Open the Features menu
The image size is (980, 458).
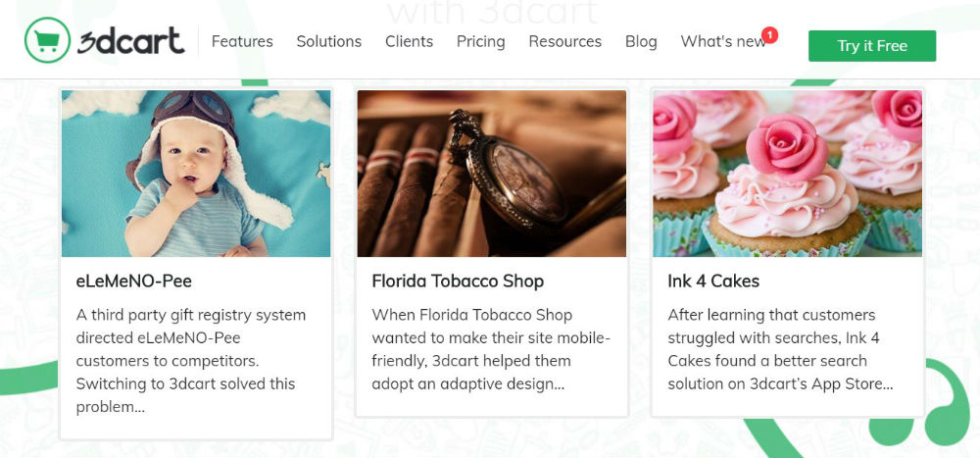pos(242,41)
